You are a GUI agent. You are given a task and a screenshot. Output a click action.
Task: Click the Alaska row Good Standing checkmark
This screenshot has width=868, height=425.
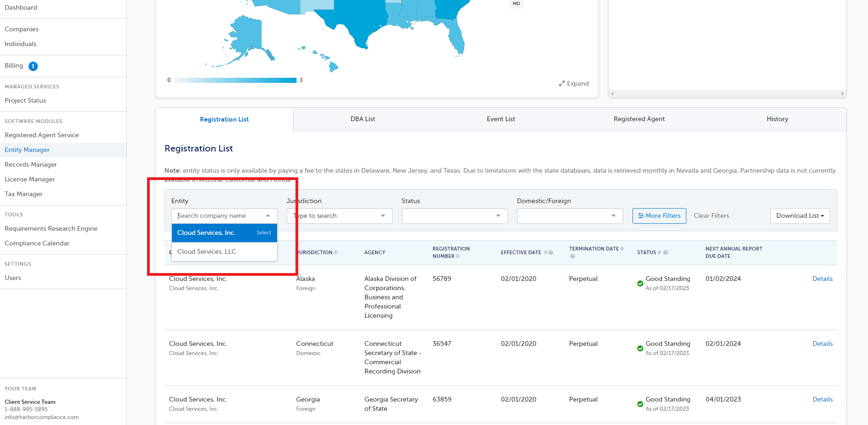pyautogui.click(x=640, y=284)
